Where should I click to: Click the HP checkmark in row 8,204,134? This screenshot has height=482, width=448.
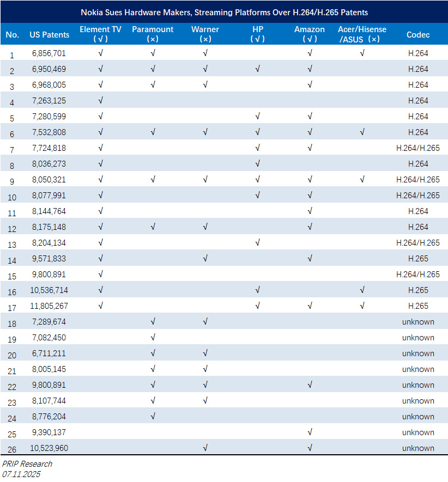point(258,243)
